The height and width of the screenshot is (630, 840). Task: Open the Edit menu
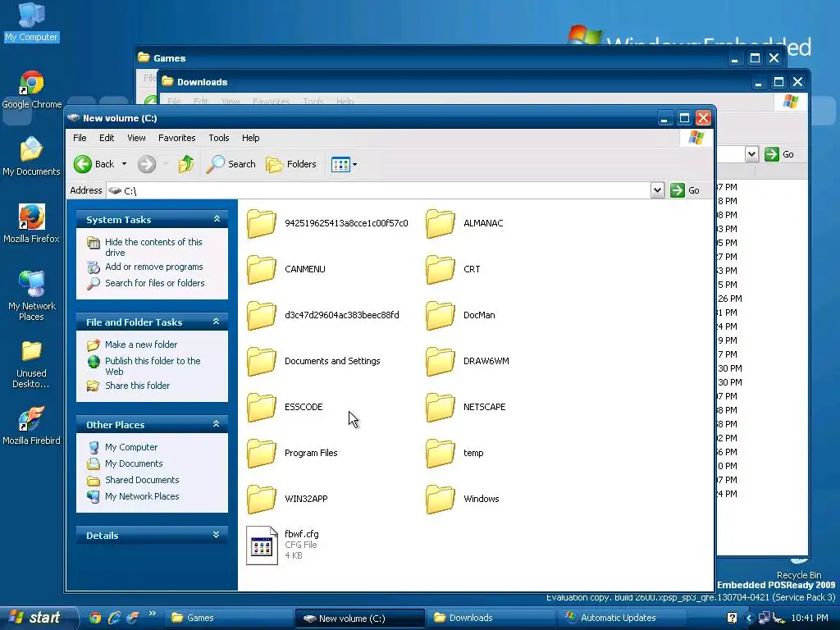[107, 138]
